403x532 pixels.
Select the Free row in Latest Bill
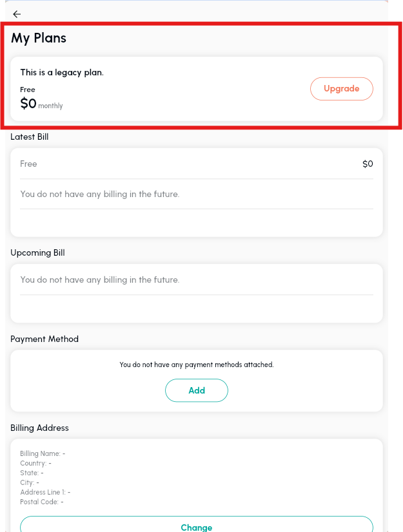pyautogui.click(x=29, y=164)
